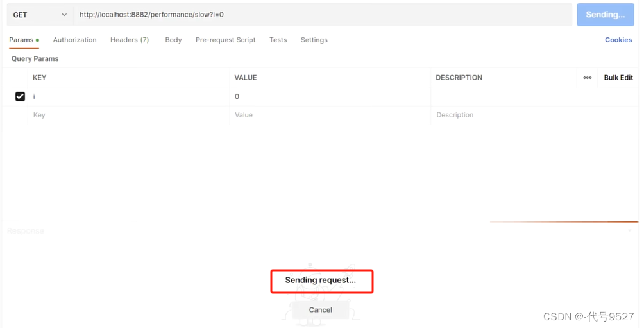Open the Settings tab
Screen dimensions: 644x328
[314, 40]
